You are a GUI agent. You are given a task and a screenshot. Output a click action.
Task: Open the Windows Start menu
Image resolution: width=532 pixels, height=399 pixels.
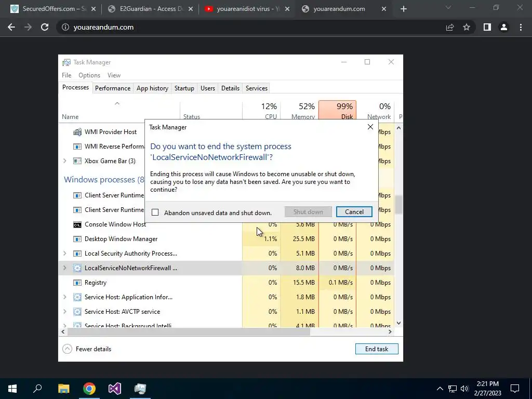[12, 389]
